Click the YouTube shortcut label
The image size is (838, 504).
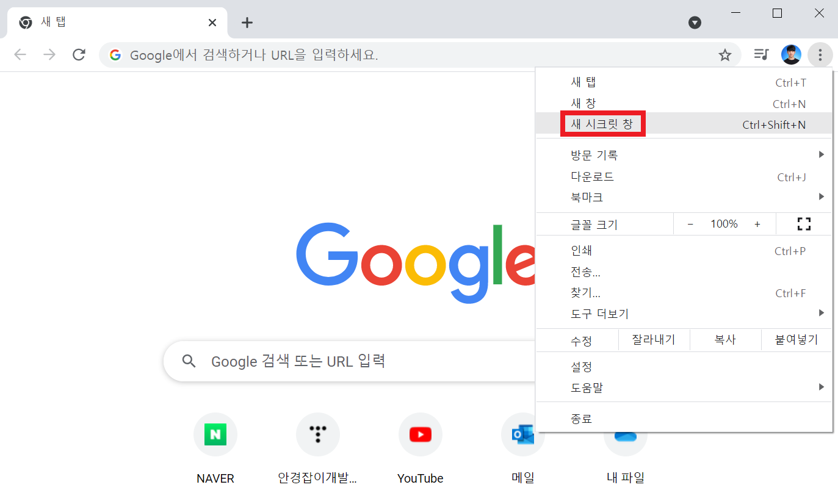point(420,478)
